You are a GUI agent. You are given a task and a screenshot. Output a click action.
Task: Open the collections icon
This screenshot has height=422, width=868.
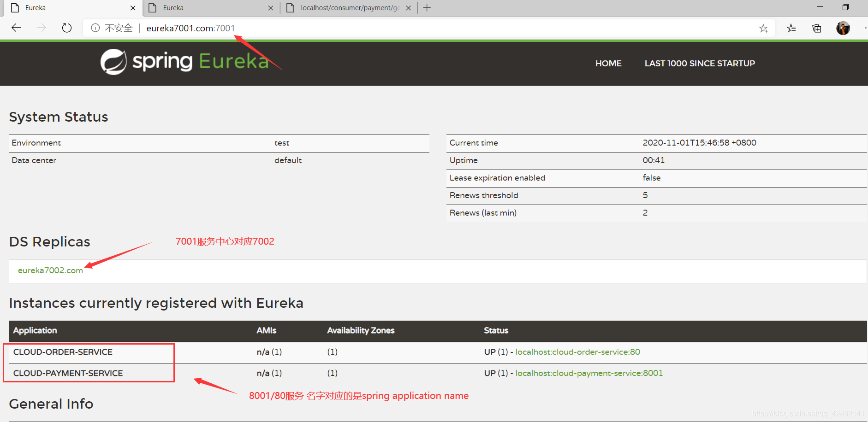pyautogui.click(x=817, y=28)
